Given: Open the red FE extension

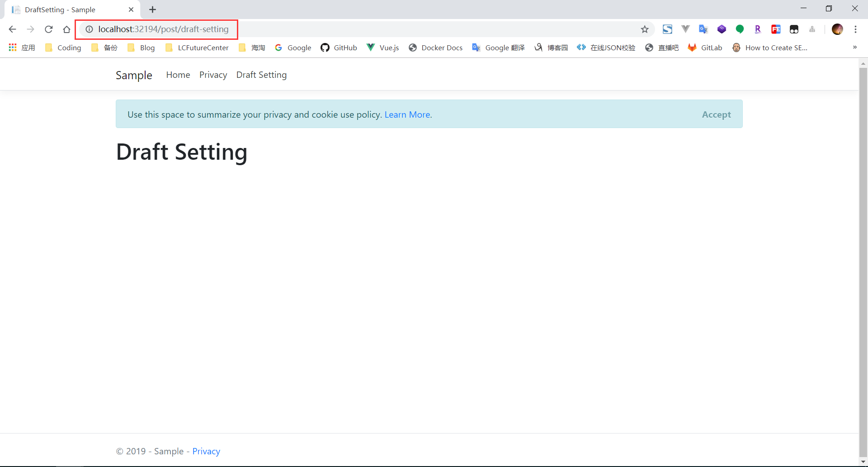Looking at the screenshot, I should click(776, 29).
